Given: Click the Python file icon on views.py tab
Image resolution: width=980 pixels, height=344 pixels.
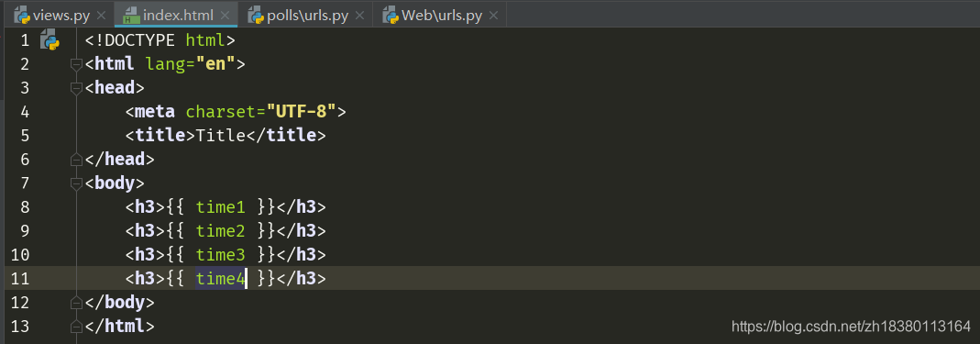Looking at the screenshot, I should tap(22, 15).
